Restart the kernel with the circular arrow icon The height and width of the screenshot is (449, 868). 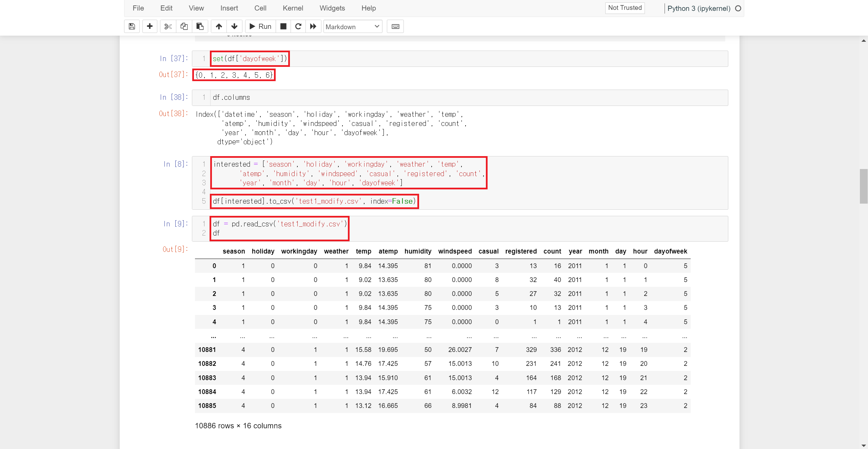point(298,26)
